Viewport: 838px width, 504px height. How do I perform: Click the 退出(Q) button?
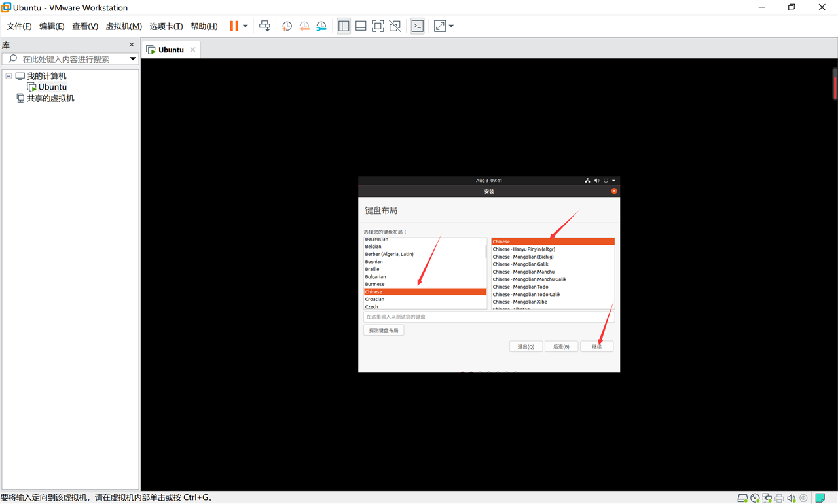[526, 346]
